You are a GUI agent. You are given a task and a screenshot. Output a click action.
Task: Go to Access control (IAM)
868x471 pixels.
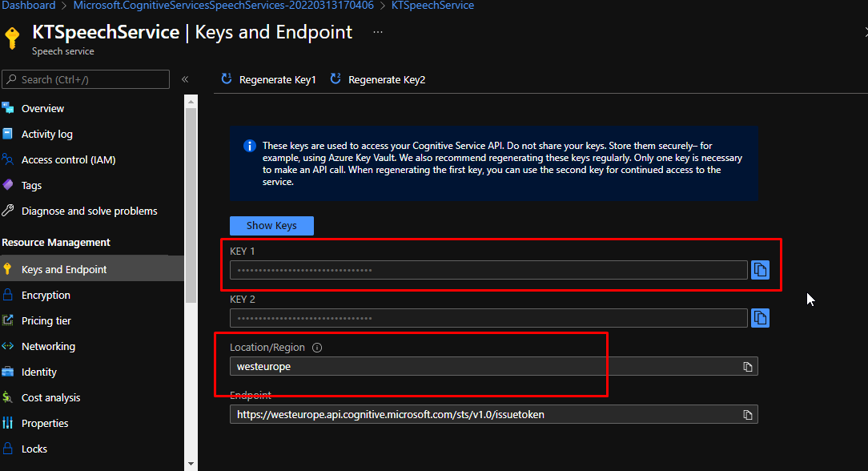[x=68, y=160]
